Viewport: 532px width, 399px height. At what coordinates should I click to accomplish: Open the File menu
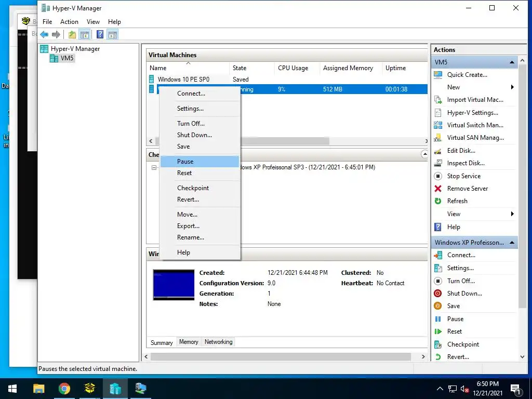click(x=47, y=22)
